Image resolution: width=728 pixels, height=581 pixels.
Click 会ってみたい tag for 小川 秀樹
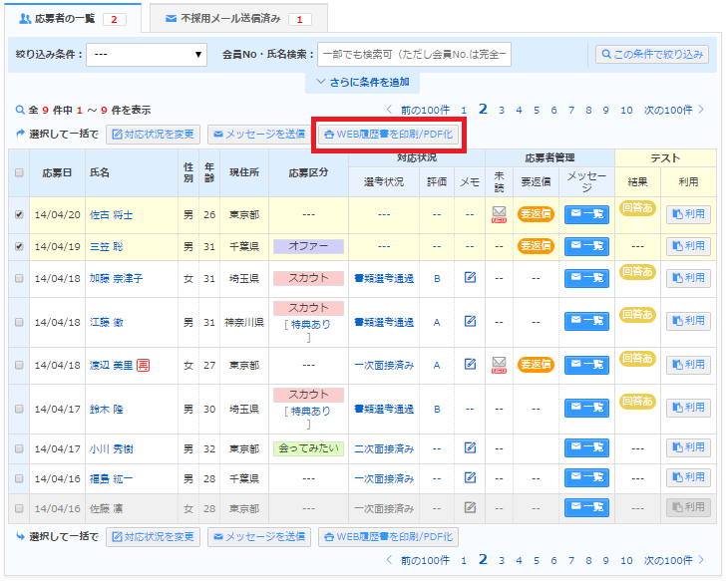[x=308, y=448]
